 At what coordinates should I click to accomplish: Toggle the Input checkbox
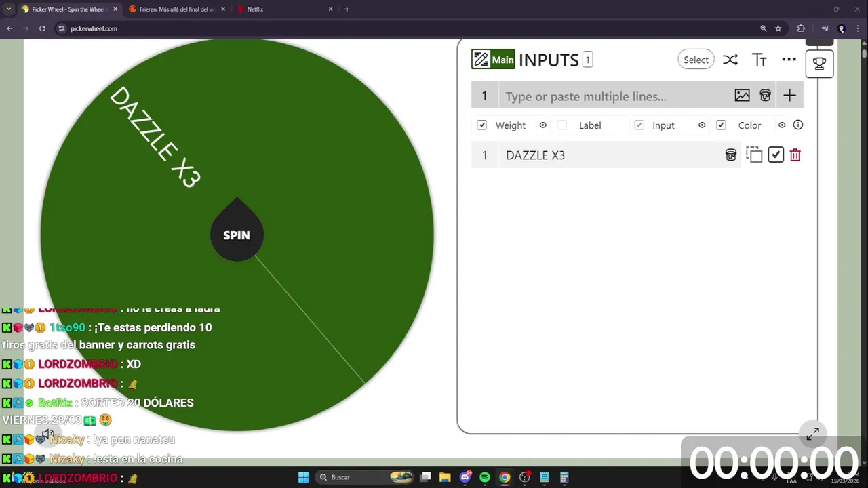point(639,125)
